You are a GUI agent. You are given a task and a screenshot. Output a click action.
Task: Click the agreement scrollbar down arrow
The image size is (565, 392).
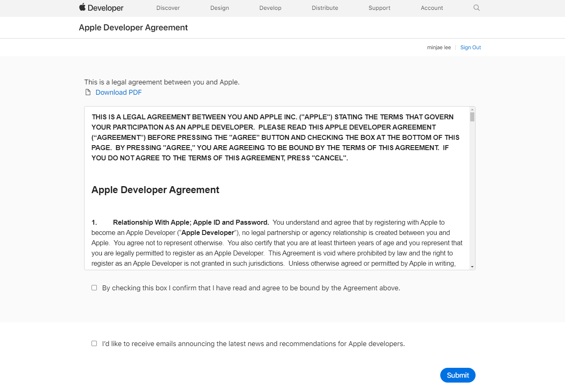[472, 267]
